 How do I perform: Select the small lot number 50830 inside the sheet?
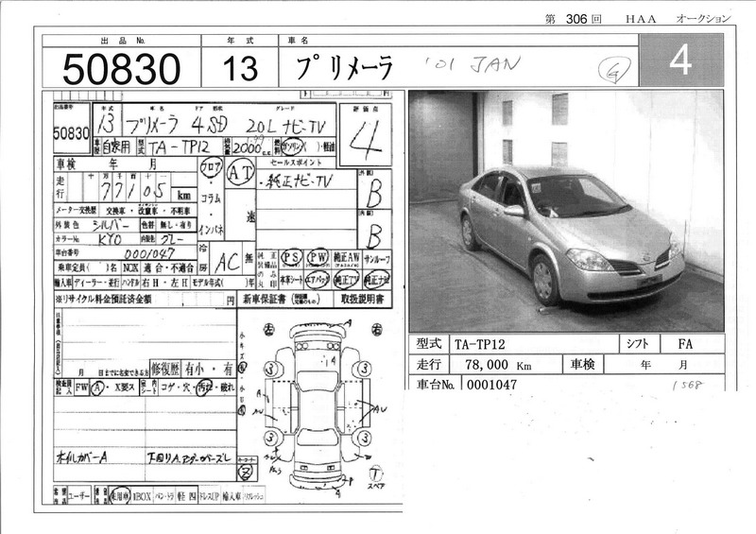coord(72,133)
